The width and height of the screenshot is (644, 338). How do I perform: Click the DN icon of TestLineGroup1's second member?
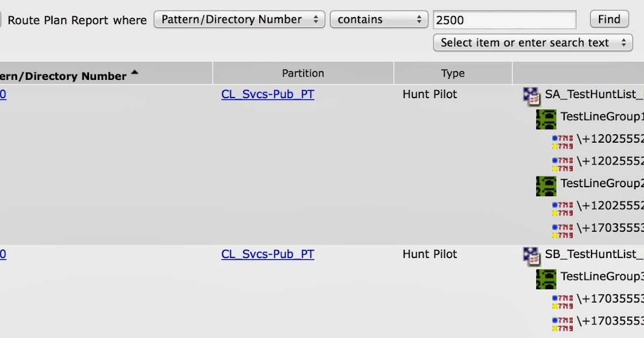(562, 164)
